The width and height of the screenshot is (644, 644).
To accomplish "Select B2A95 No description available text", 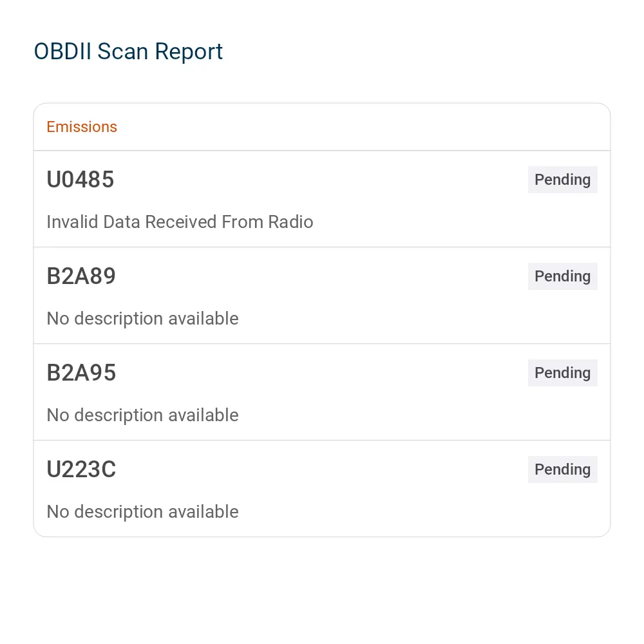I will pos(142,415).
